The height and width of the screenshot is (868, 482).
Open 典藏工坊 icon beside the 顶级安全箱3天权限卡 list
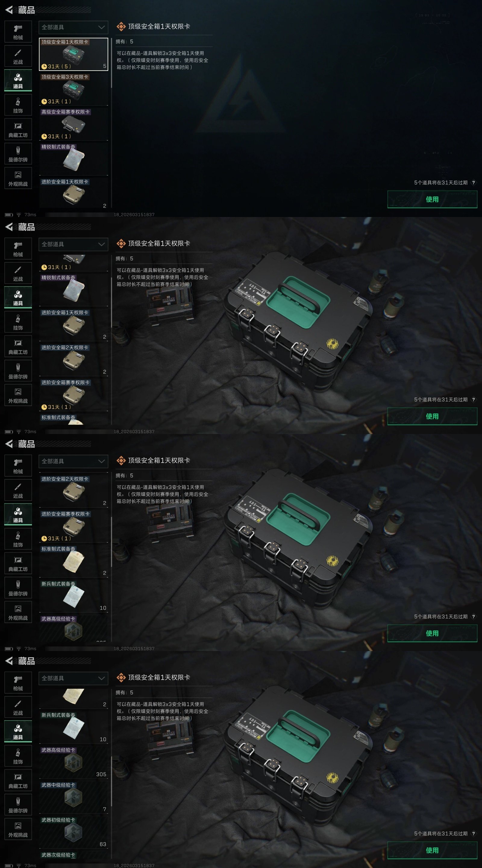click(x=18, y=129)
